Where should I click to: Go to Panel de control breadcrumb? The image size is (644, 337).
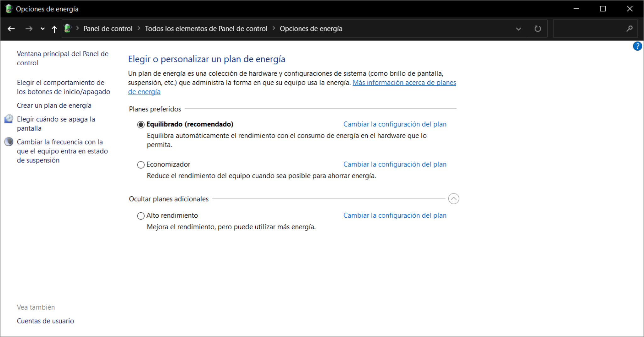[108, 29]
